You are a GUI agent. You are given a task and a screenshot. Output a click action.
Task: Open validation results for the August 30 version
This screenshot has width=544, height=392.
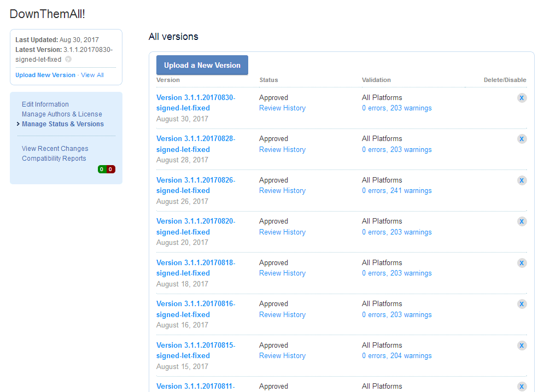(397, 108)
